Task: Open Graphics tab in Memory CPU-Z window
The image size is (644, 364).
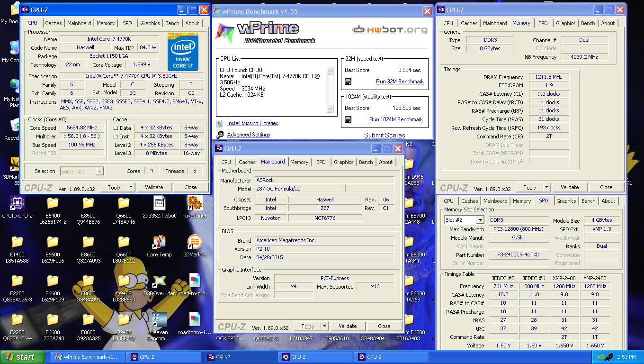Action: (x=566, y=23)
